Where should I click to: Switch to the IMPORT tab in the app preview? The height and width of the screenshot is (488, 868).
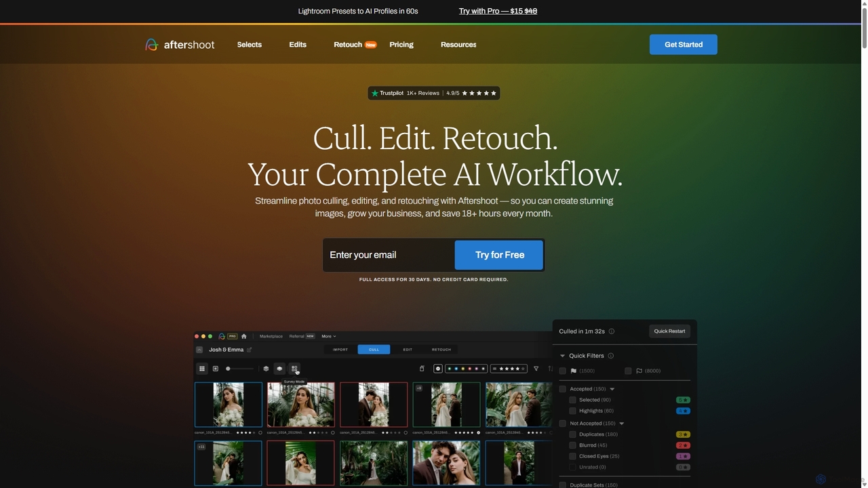(x=340, y=350)
